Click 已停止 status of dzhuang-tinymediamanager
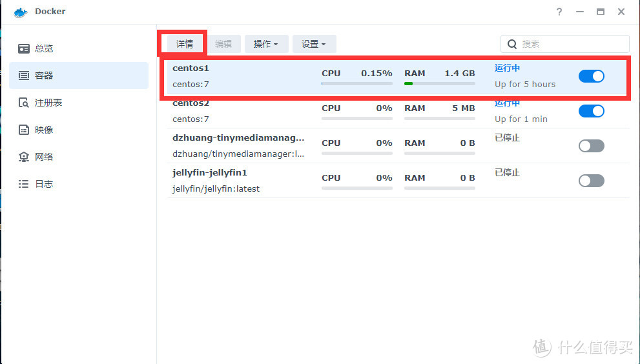Viewport: 640px width, 364px height. pos(508,138)
